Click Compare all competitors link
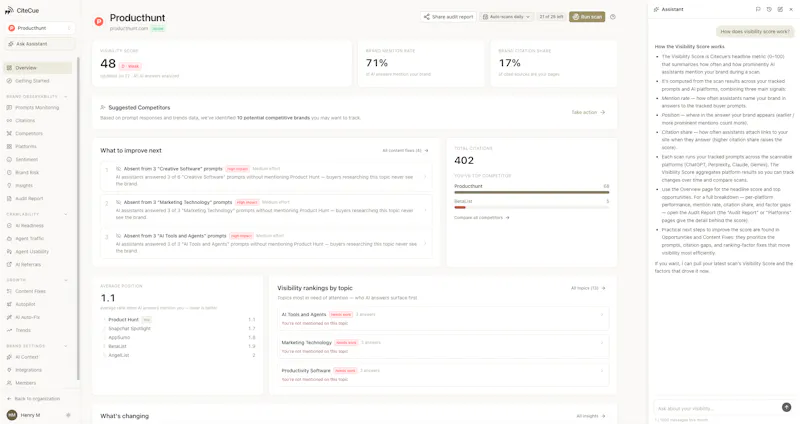800x424 pixels. coord(482,218)
